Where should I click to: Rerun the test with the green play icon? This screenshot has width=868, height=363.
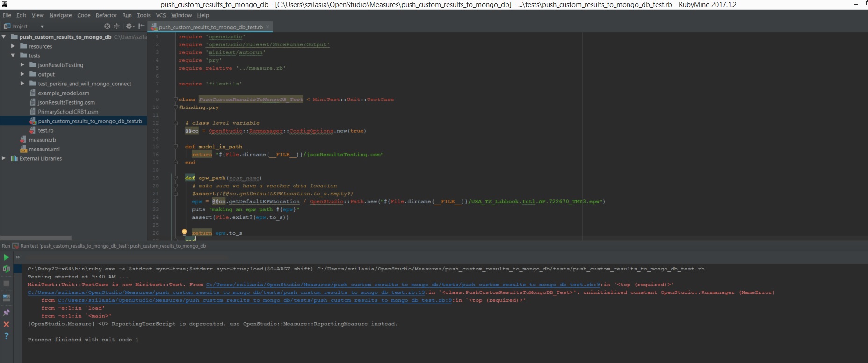[6, 257]
